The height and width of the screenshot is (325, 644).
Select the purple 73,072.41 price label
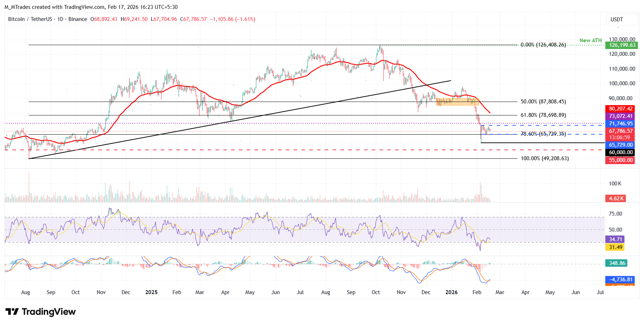621,116
